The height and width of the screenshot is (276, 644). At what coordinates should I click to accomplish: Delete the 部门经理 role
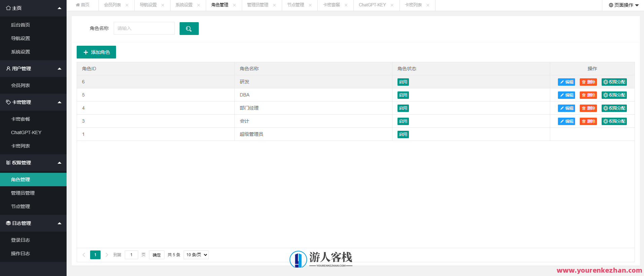pos(588,108)
